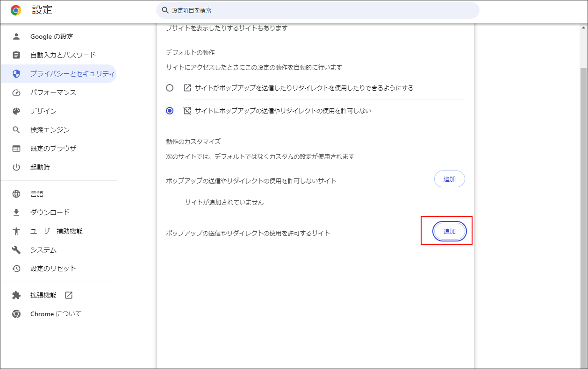The image size is (588, 369).
Task: Click the Chrome logo in the header
Action: coord(16,10)
